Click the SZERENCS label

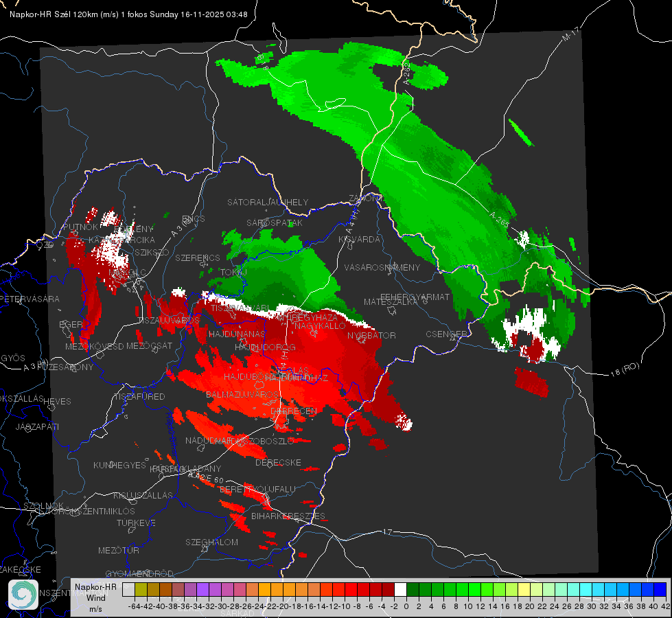click(x=198, y=257)
